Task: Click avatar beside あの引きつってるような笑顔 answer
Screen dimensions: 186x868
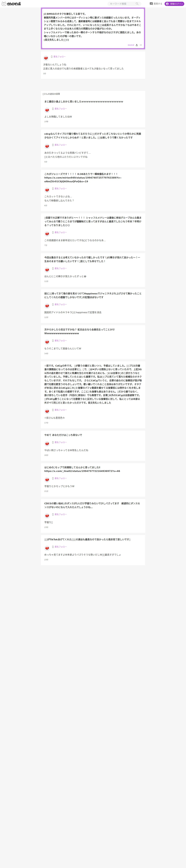Action: [47, 146]
